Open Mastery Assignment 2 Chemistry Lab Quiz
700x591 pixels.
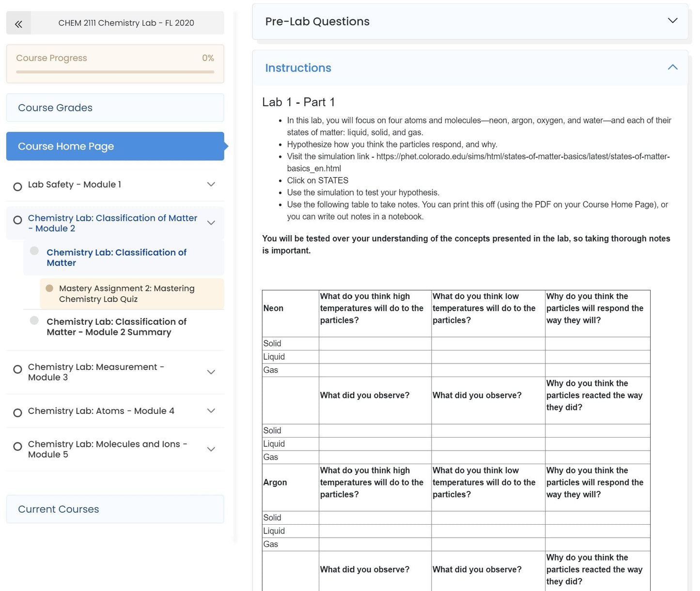[x=127, y=294]
